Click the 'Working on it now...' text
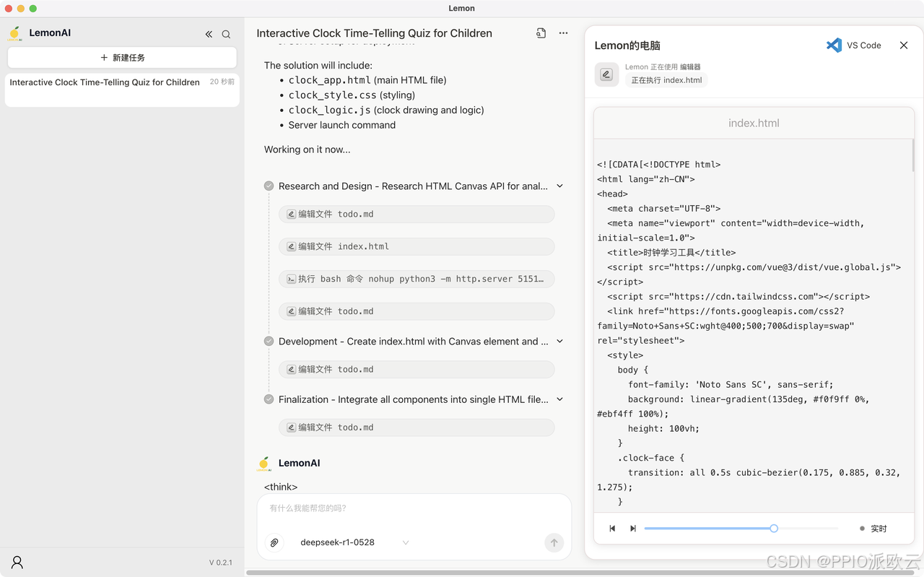The width and height of the screenshot is (924, 577). (x=307, y=149)
